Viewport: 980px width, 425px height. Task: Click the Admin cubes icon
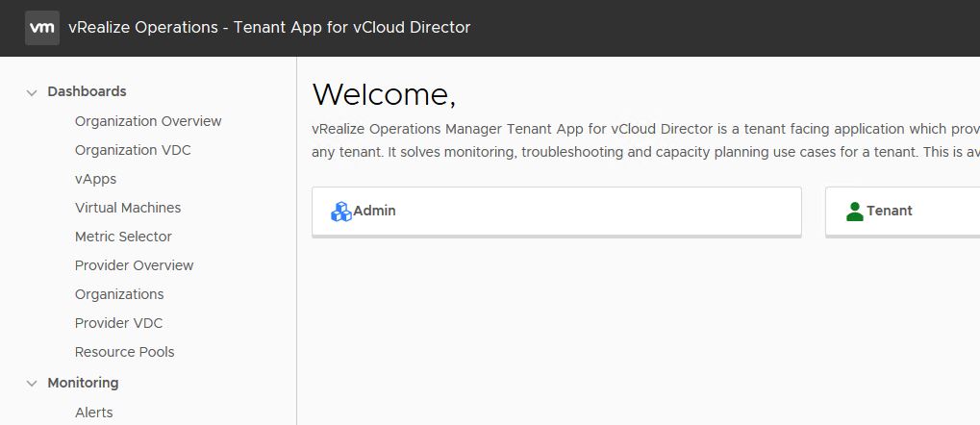coord(341,212)
